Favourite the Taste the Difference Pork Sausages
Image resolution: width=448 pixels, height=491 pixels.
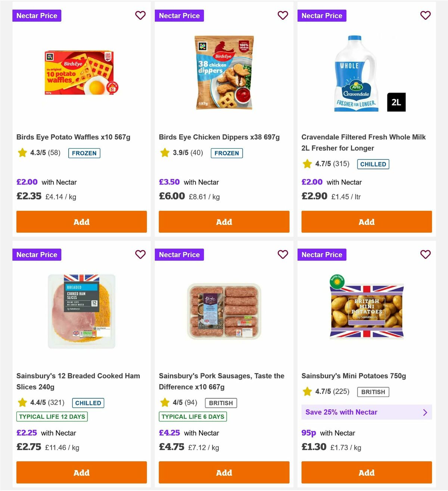pos(283,254)
